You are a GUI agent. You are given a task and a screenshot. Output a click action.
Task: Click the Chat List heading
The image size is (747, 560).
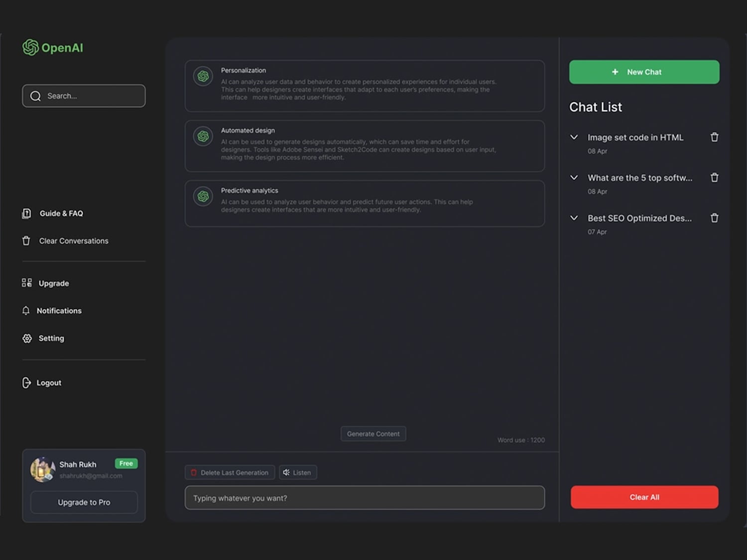click(x=596, y=107)
